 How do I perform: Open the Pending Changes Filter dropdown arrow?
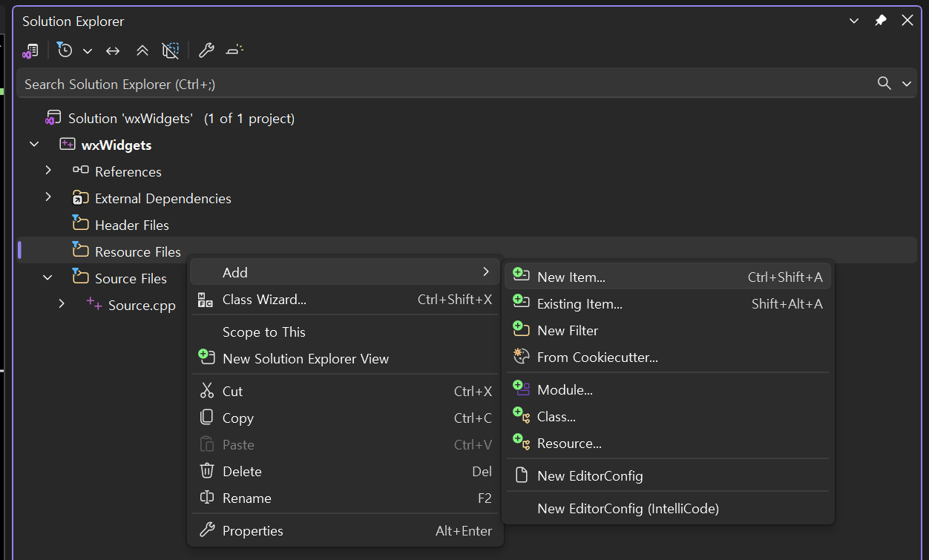[x=88, y=51]
